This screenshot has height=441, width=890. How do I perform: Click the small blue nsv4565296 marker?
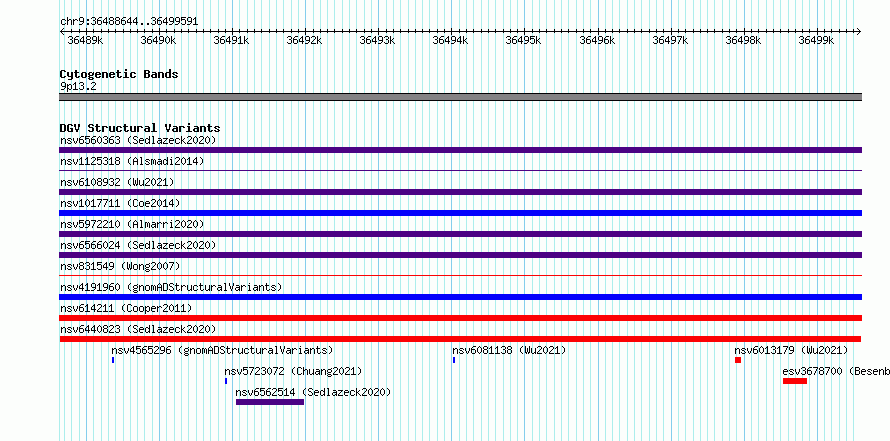point(113,360)
